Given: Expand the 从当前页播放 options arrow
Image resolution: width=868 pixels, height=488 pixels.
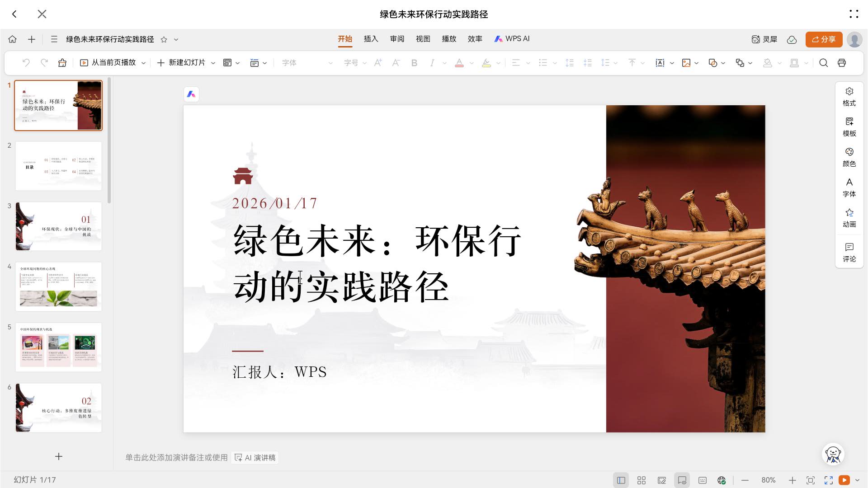Looking at the screenshot, I should 143,63.
